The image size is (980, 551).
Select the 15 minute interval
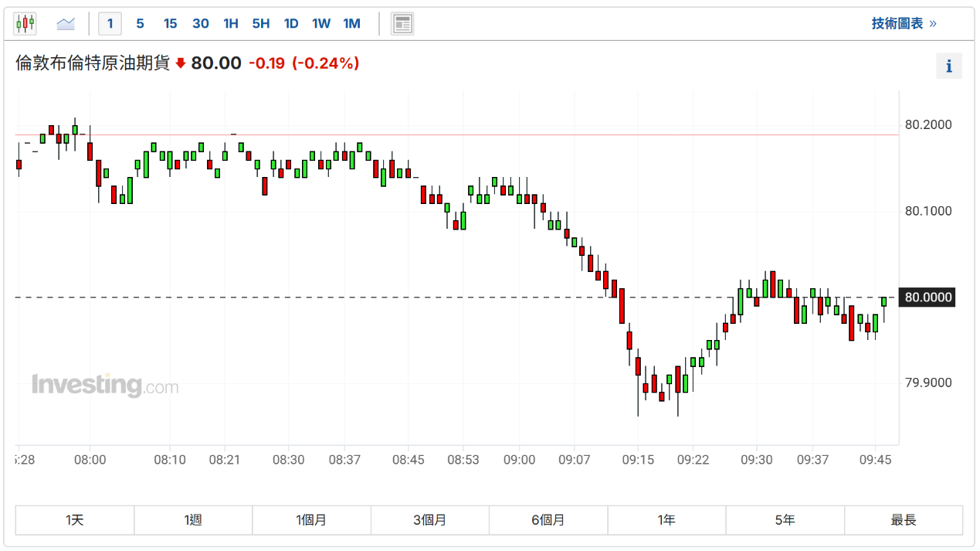tap(170, 24)
